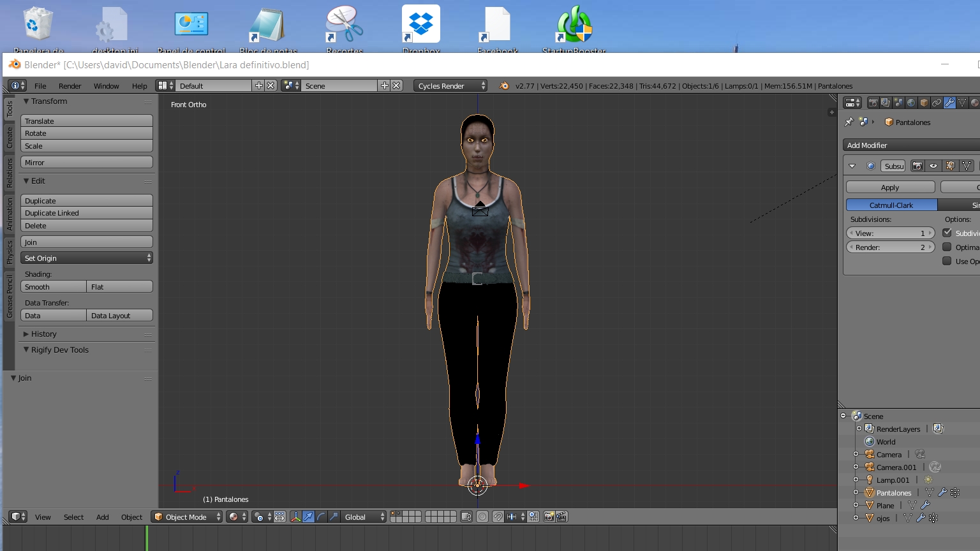Toggle modifier cage adjust edit triangle
This screenshot has width=980, height=551.
(967, 166)
